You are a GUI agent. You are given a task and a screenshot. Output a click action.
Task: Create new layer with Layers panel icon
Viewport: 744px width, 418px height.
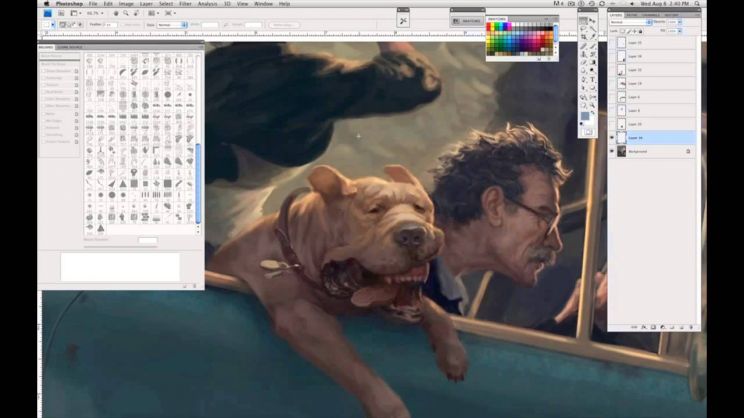[x=681, y=327]
